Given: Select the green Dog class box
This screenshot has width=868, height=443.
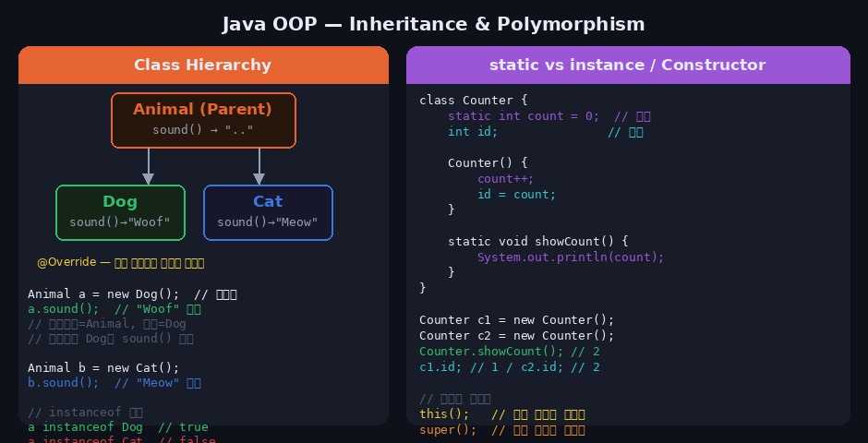Looking at the screenshot, I should click(x=120, y=212).
